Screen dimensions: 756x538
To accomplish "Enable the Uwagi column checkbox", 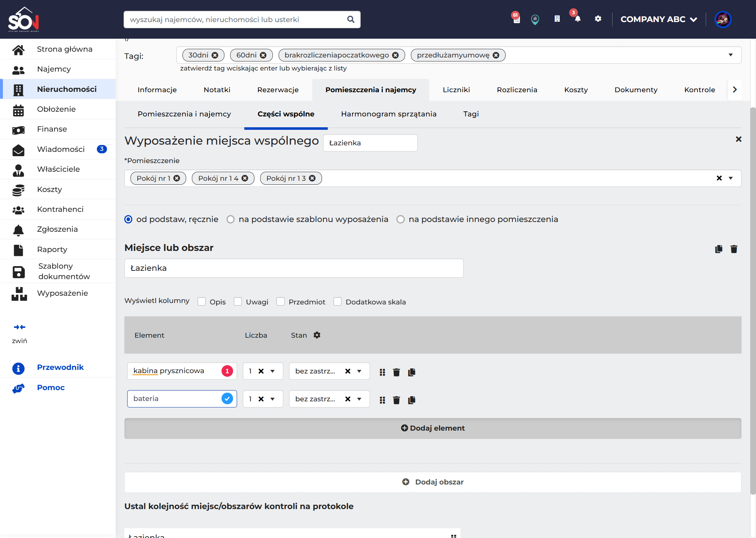I will [x=238, y=302].
